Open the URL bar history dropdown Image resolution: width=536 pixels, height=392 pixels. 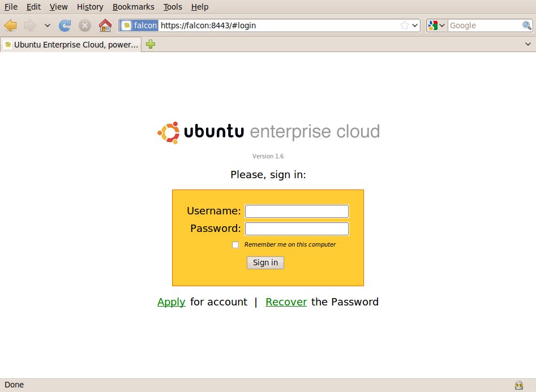click(415, 25)
